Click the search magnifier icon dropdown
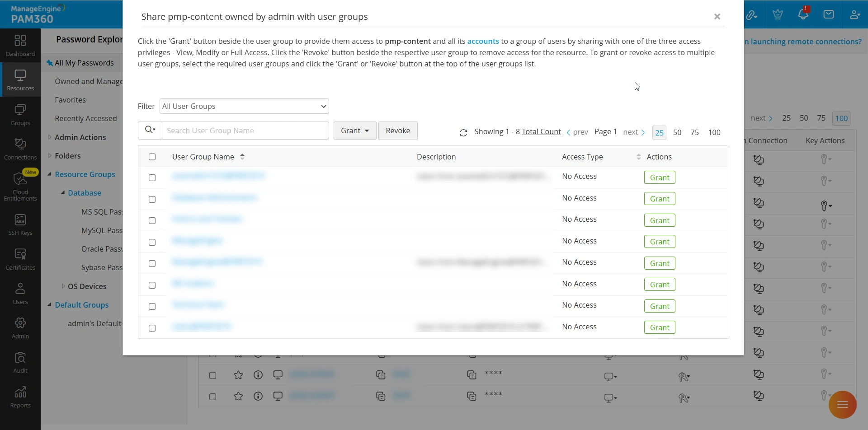 (150, 131)
